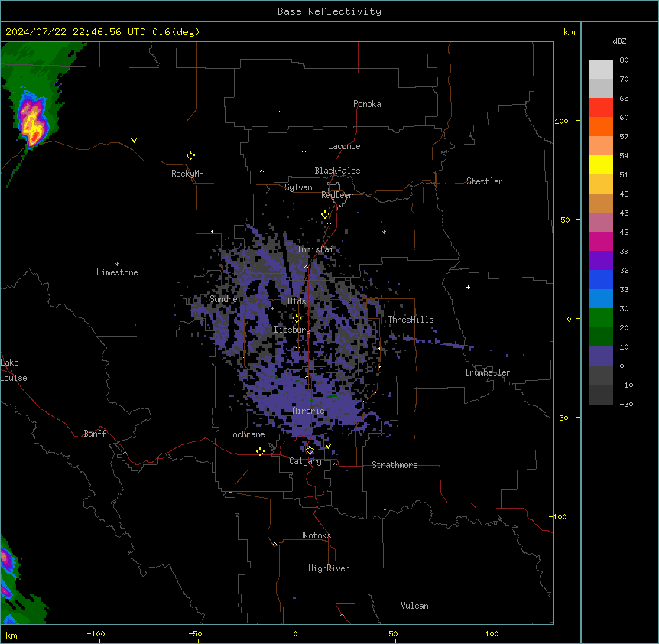The width and height of the screenshot is (659, 644).
Task: Select the yellow V marker northwest of RockyMH
Action: (134, 141)
